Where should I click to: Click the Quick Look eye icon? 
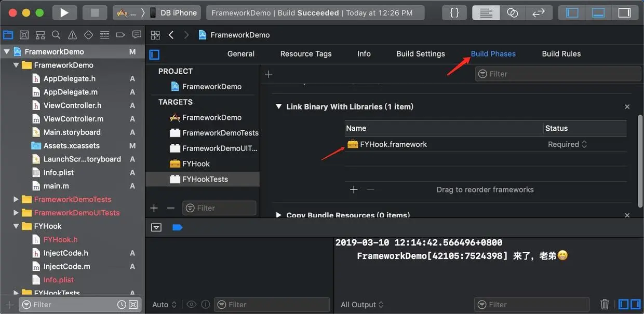(191, 305)
